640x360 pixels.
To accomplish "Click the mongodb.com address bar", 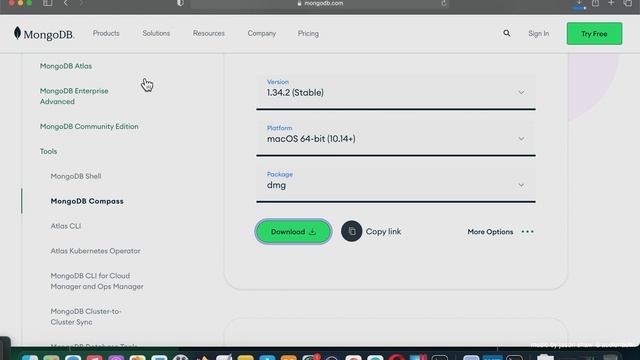I will pyautogui.click(x=320, y=4).
